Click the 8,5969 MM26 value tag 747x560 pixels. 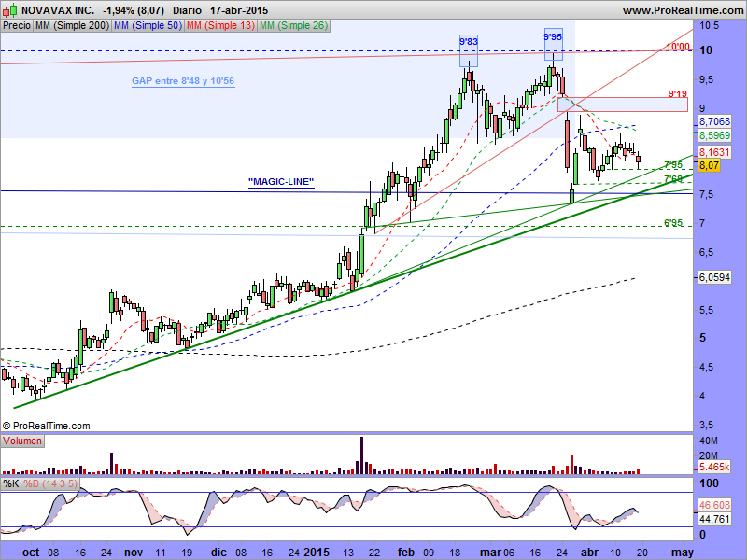714,135
